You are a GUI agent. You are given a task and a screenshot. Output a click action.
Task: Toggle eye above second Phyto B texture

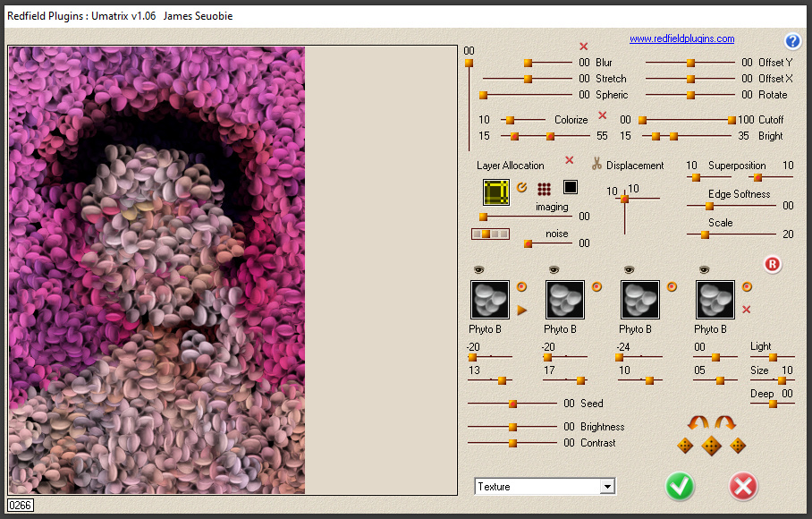(x=554, y=270)
